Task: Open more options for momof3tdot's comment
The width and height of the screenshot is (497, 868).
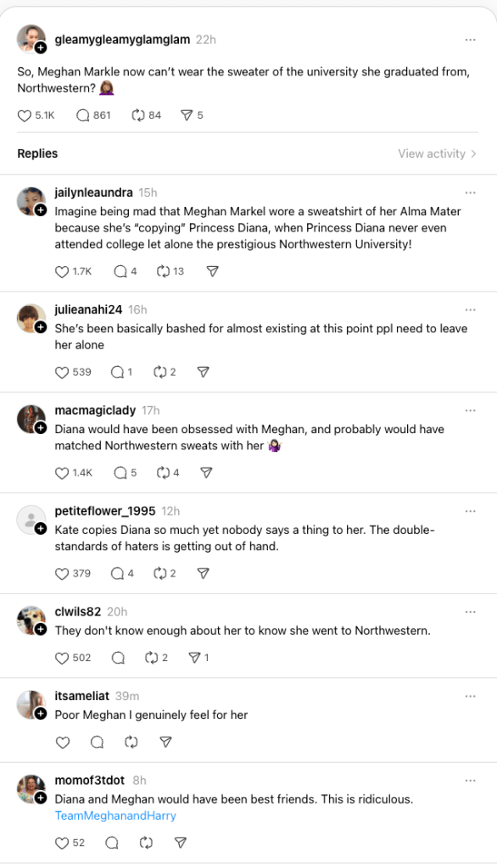Action: 471,781
